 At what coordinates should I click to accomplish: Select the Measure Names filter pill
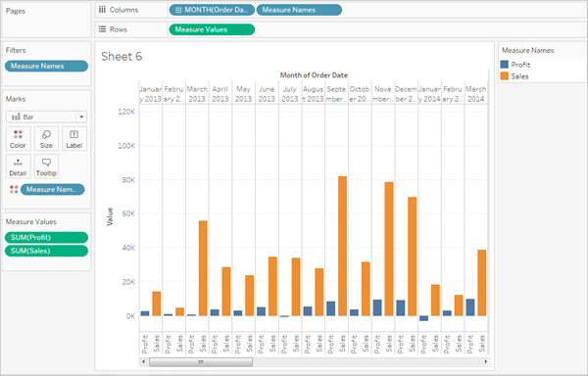[x=46, y=66]
